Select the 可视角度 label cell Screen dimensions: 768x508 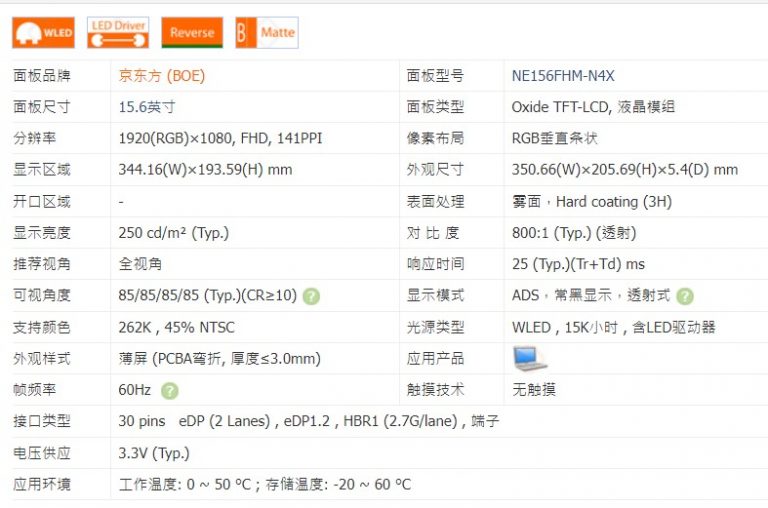[42, 296]
